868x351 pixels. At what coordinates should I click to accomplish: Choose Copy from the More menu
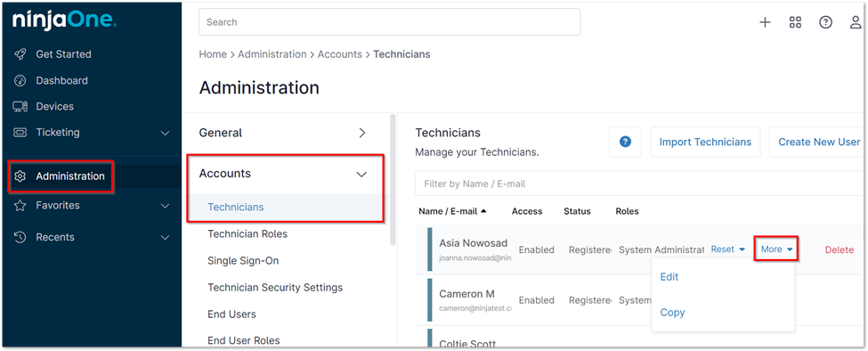coord(672,312)
